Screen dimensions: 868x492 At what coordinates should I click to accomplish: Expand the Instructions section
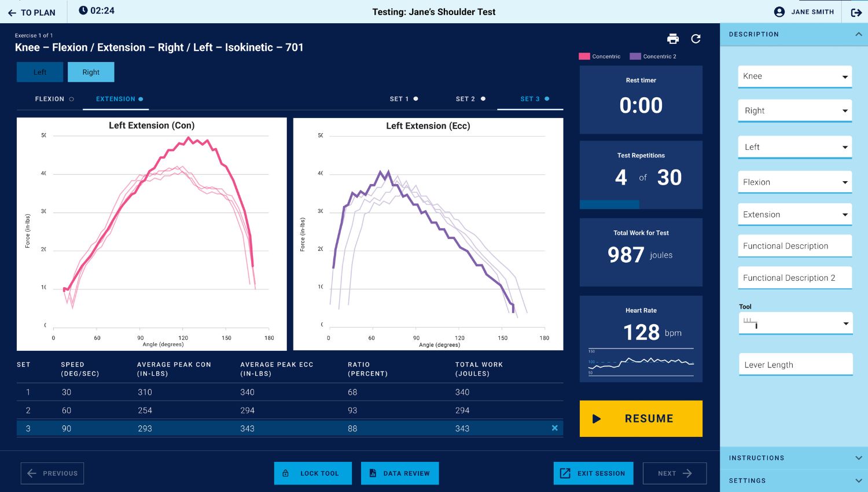click(x=794, y=458)
